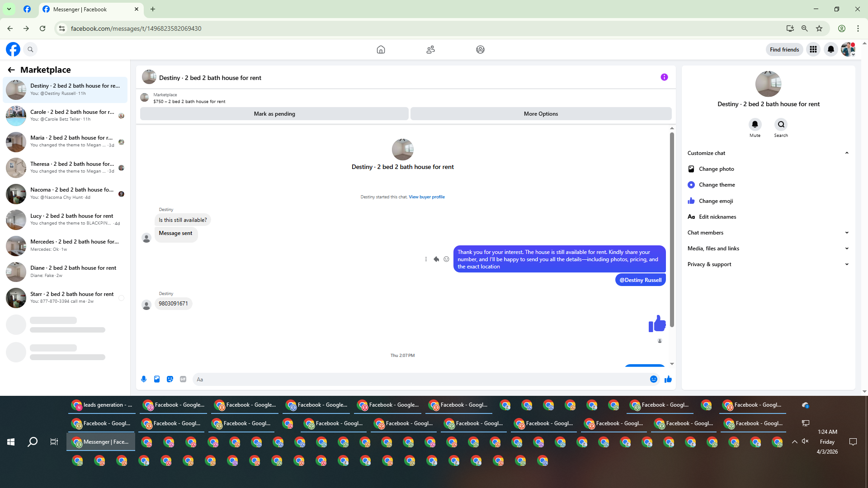Click the attach photo icon
868x488 pixels.
point(157,379)
